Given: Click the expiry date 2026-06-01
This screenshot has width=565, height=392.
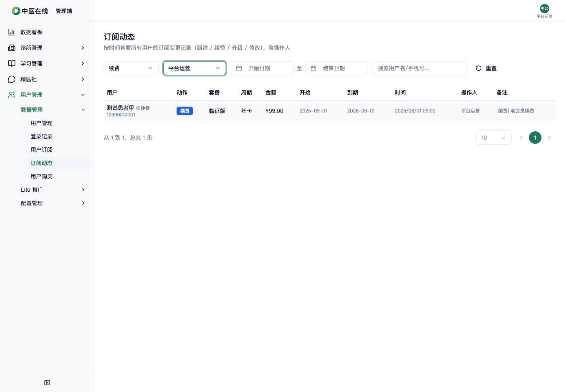Looking at the screenshot, I should pos(361,111).
